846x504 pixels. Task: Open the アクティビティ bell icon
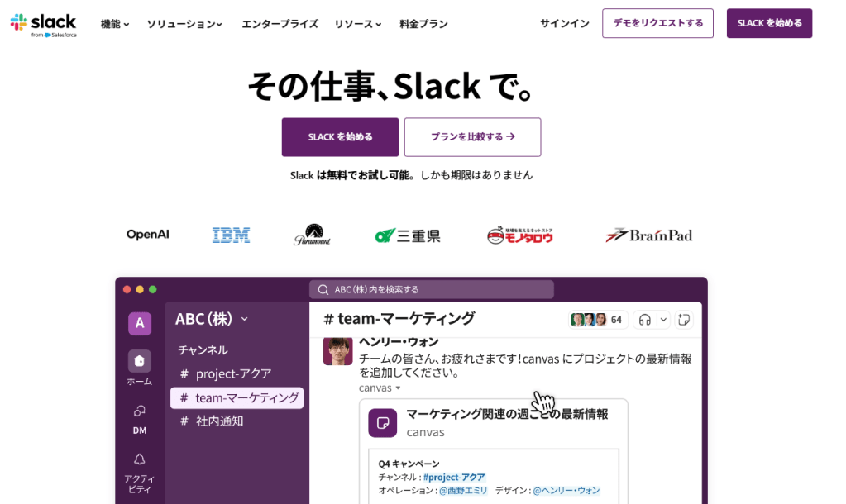coord(139,459)
